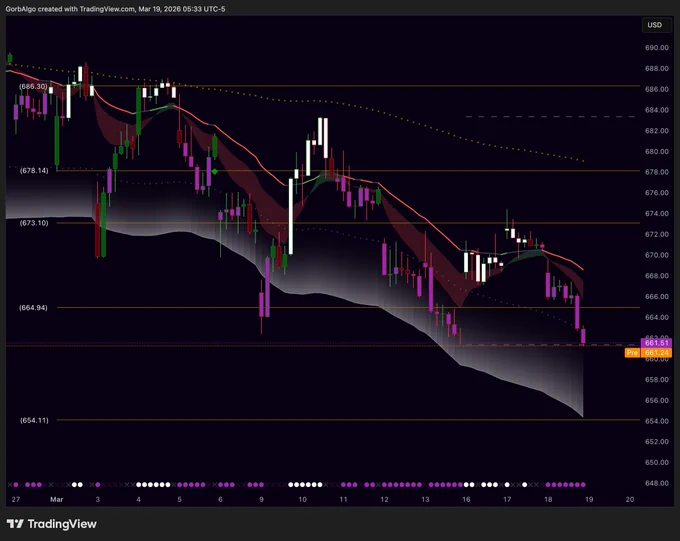
Task: Click the (664.94) level label
Action: tap(33, 308)
